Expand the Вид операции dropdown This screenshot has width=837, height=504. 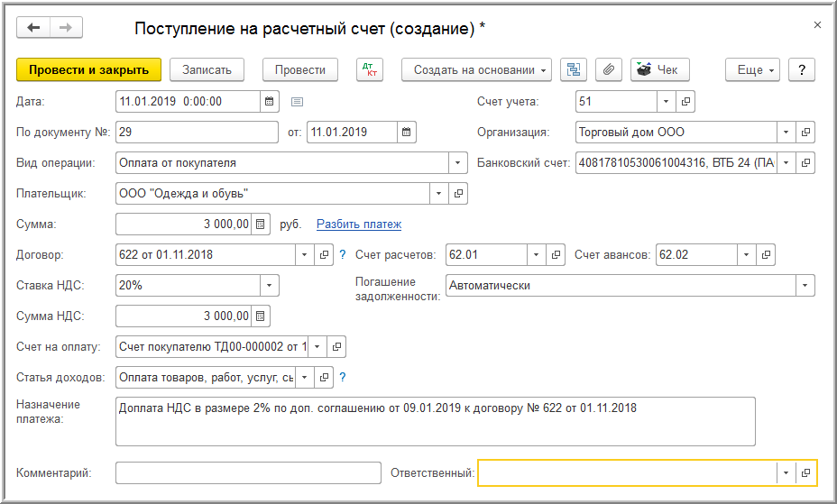pyautogui.click(x=458, y=163)
